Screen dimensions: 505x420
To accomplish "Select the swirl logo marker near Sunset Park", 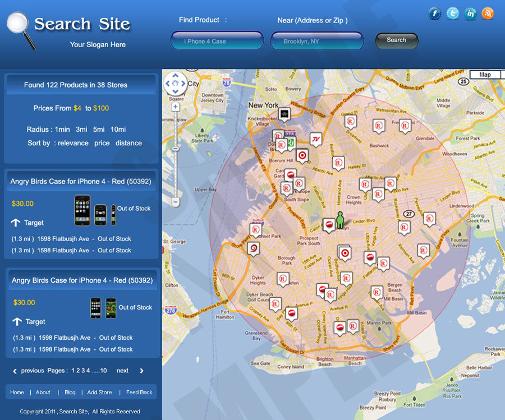I will tap(254, 250).
